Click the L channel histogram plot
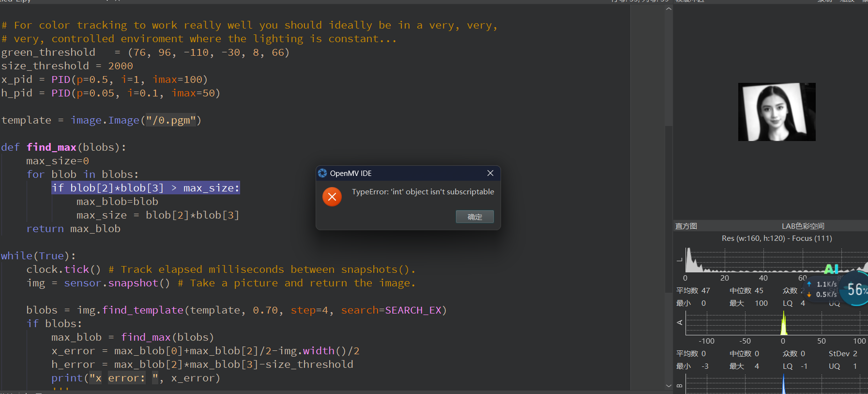This screenshot has height=394, width=868. coord(777,260)
